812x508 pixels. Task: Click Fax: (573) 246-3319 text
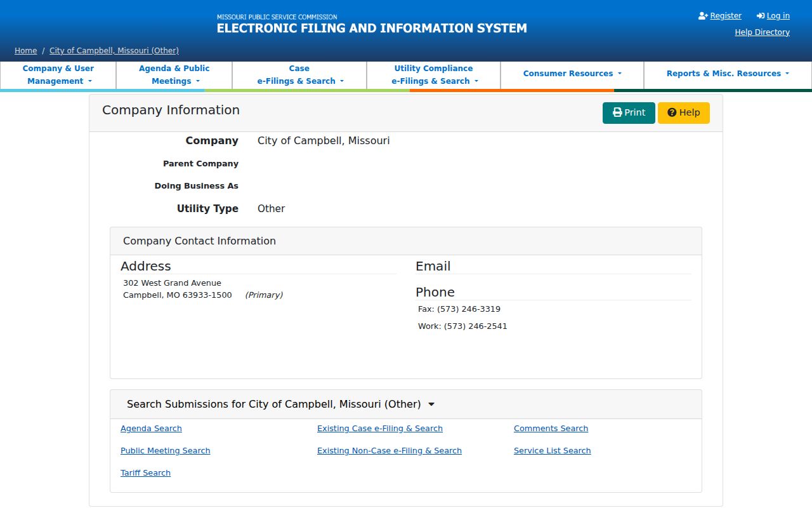pos(459,309)
